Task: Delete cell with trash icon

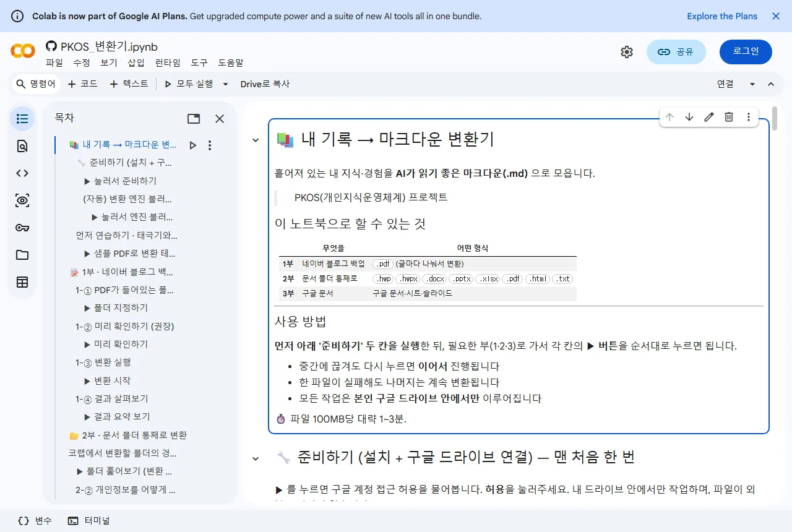Action: tap(729, 117)
